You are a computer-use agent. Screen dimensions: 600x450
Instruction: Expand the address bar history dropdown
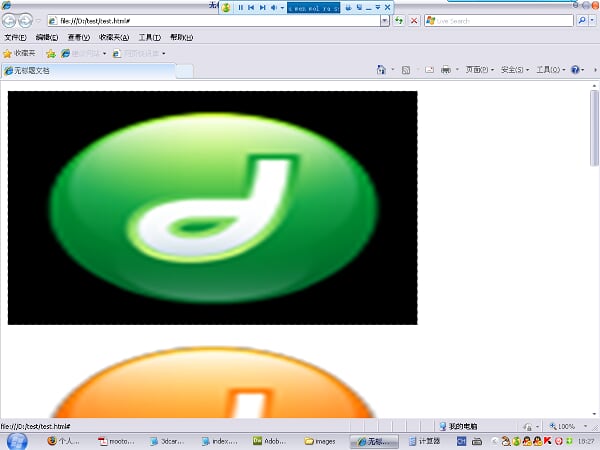pyautogui.click(x=385, y=21)
